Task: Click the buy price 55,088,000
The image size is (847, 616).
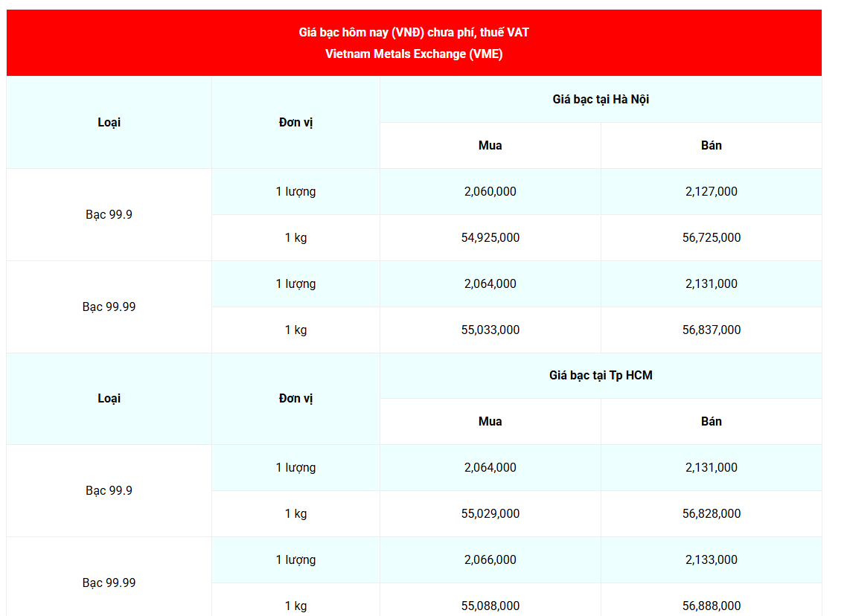Action: click(490, 606)
